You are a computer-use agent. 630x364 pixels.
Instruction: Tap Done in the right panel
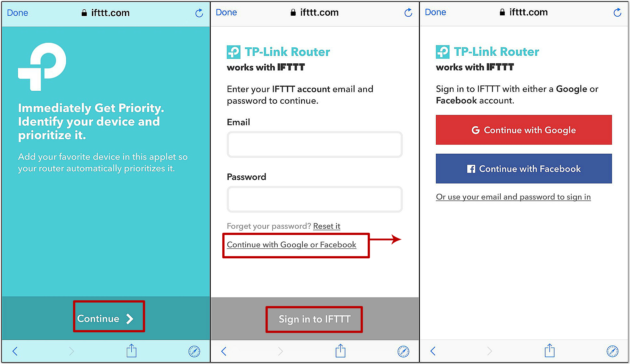pyautogui.click(x=436, y=12)
